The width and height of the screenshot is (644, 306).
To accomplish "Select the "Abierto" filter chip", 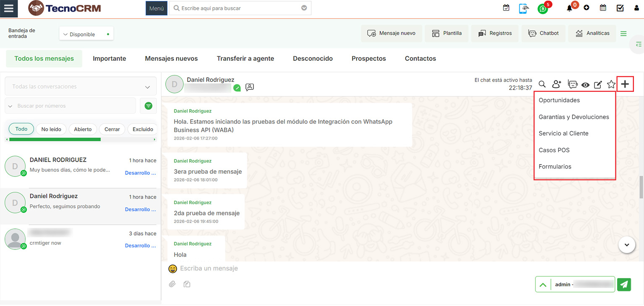I will pos(83,129).
